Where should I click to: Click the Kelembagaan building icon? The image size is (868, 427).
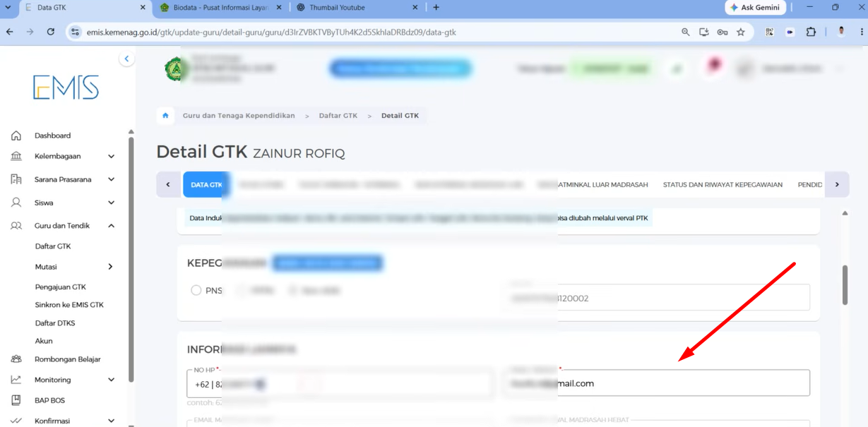click(16, 156)
